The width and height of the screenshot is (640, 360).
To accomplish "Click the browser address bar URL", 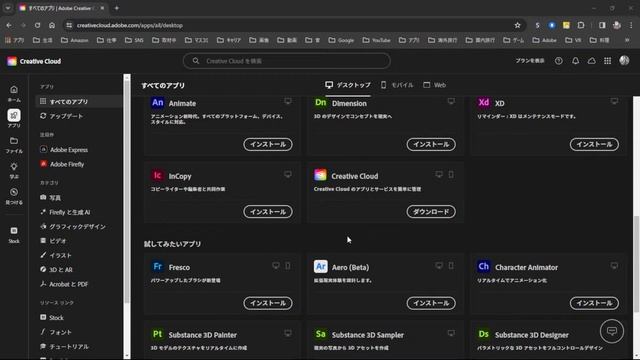I will pyautogui.click(x=130, y=25).
